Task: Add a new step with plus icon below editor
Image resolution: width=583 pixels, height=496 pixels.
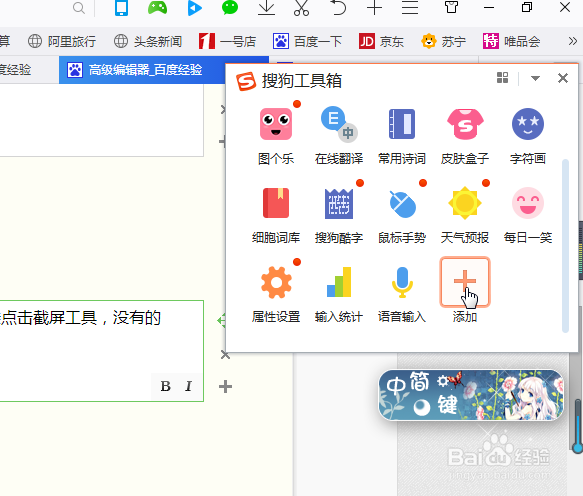Action: pyautogui.click(x=225, y=387)
